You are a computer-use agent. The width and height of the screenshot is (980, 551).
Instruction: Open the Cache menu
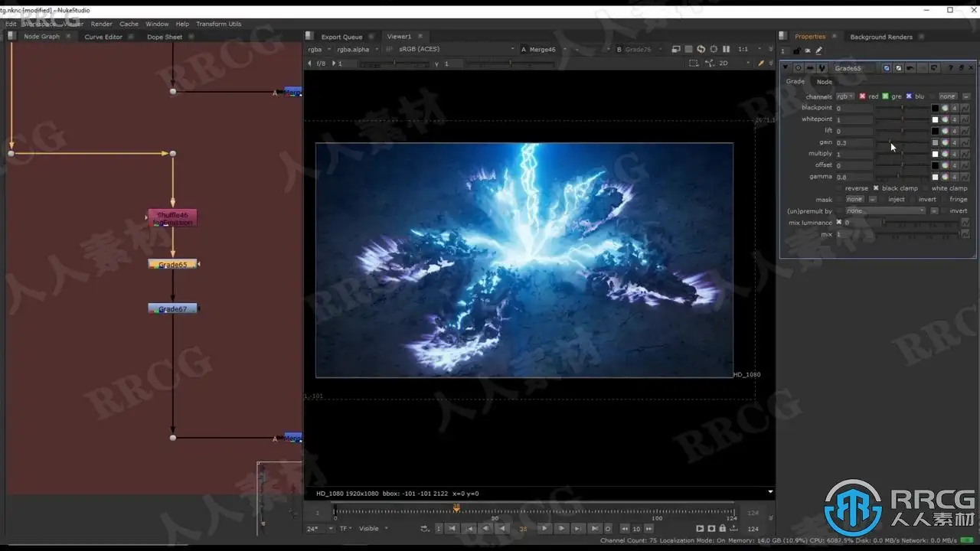129,24
